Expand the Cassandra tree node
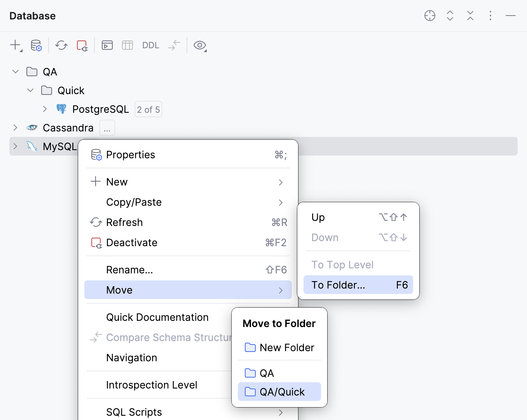This screenshot has width=527, height=420. click(15, 128)
